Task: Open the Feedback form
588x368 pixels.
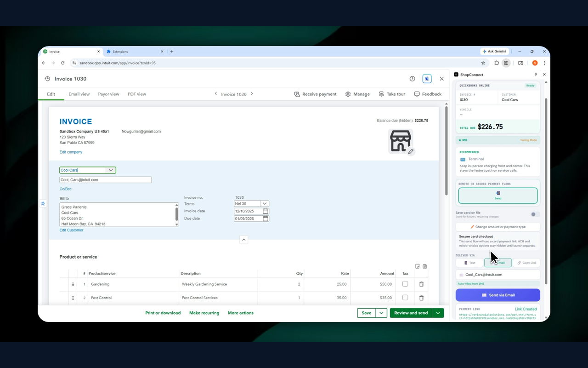Action: [x=428, y=94]
